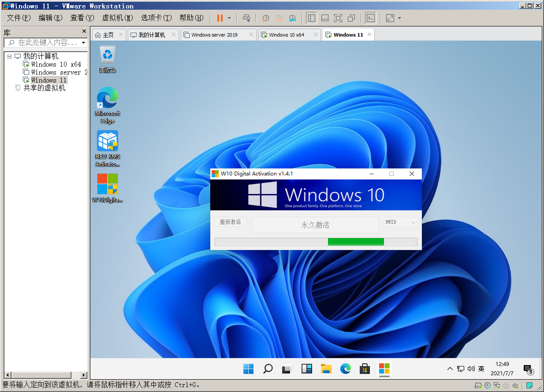The width and height of the screenshot is (544, 392).
Task: Click VMware CD/DVD status icon
Action: coord(488,385)
